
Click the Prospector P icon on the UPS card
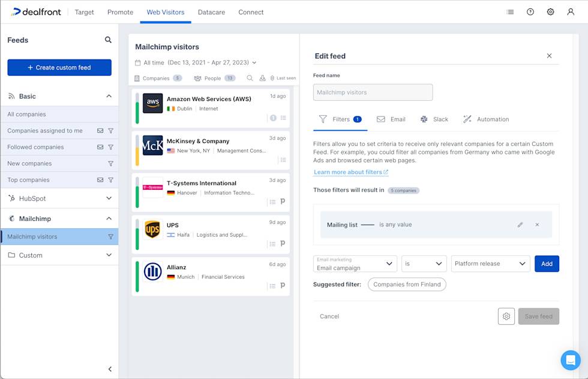(x=283, y=243)
